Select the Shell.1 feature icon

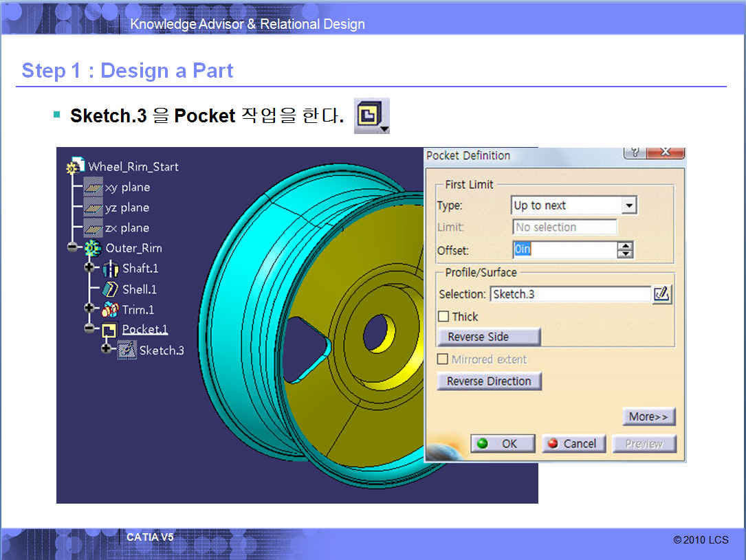110,289
